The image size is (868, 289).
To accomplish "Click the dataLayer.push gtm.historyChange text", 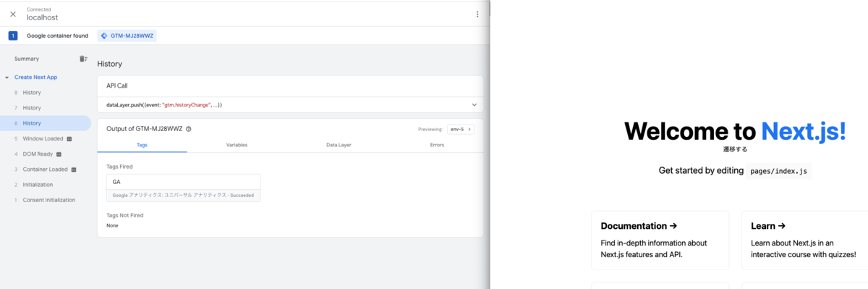I will point(164,105).
